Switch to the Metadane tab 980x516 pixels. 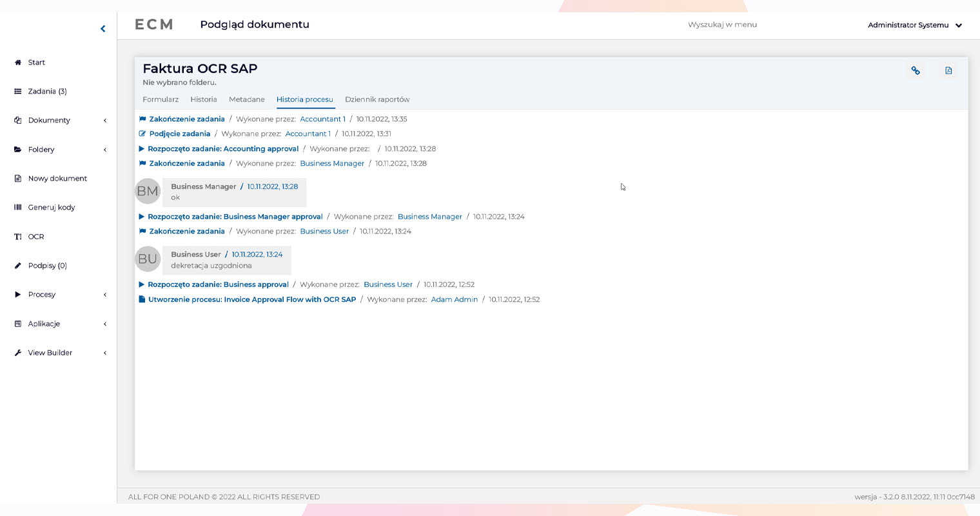tap(246, 99)
